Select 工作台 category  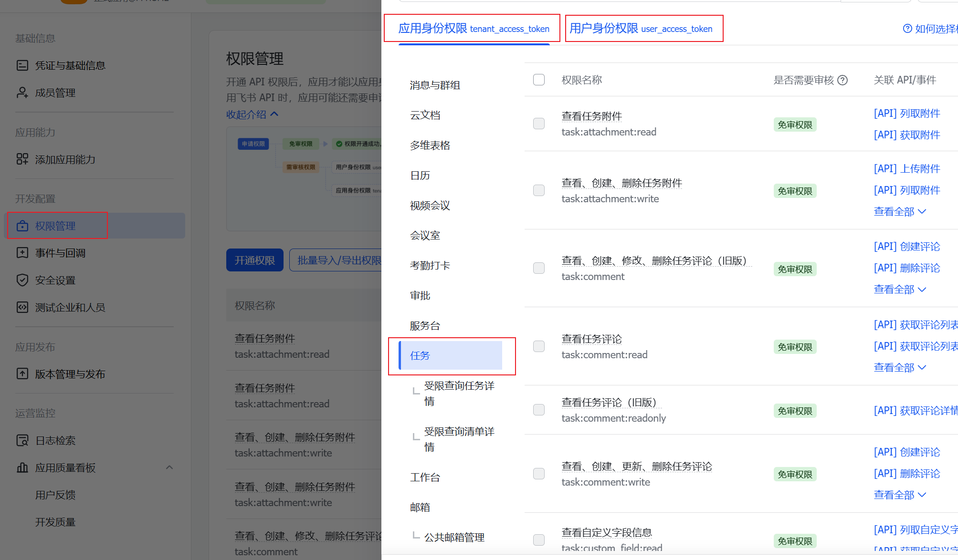425,477
